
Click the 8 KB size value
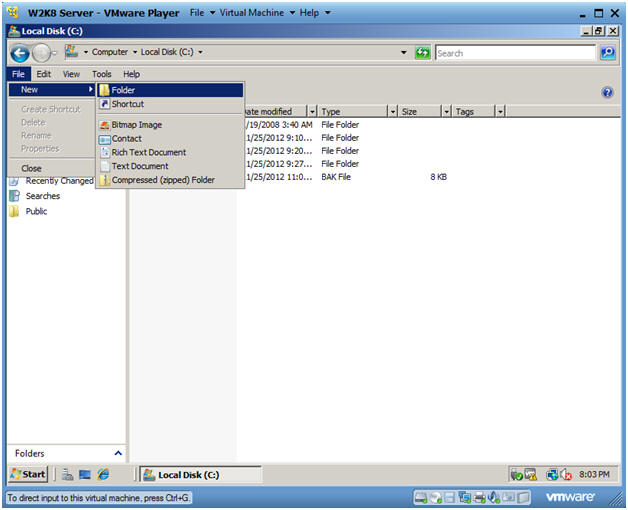click(x=439, y=177)
